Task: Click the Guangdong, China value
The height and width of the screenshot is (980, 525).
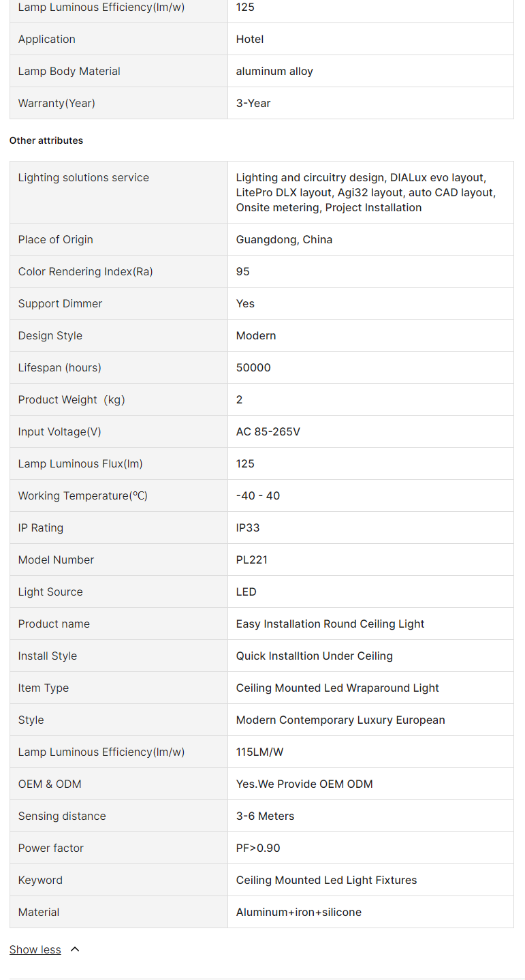Action: pyautogui.click(x=284, y=239)
